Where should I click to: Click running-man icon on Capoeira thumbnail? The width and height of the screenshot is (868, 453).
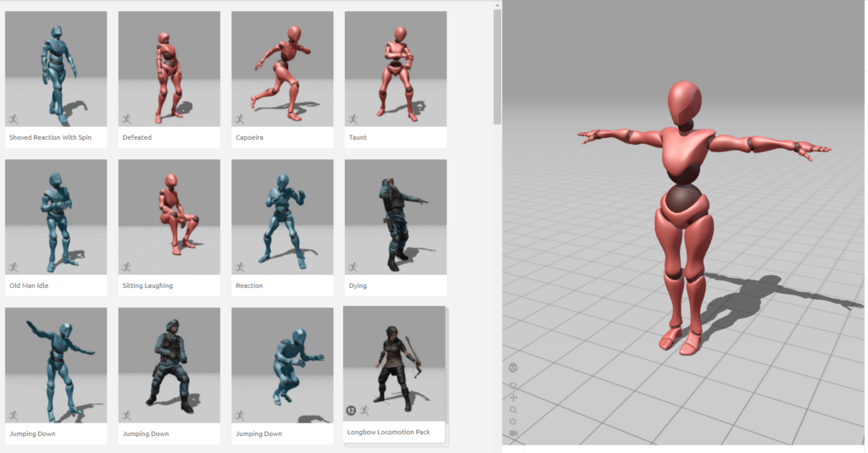(240, 119)
